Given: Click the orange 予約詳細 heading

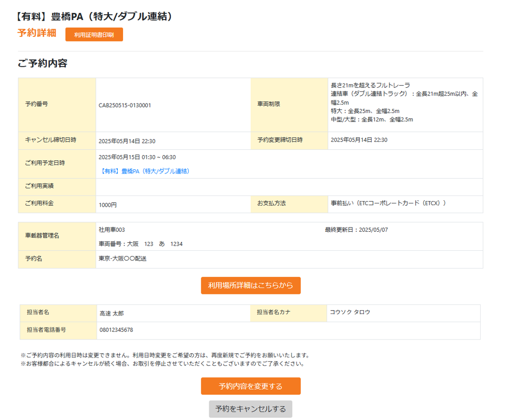Looking at the screenshot, I should 37,33.
